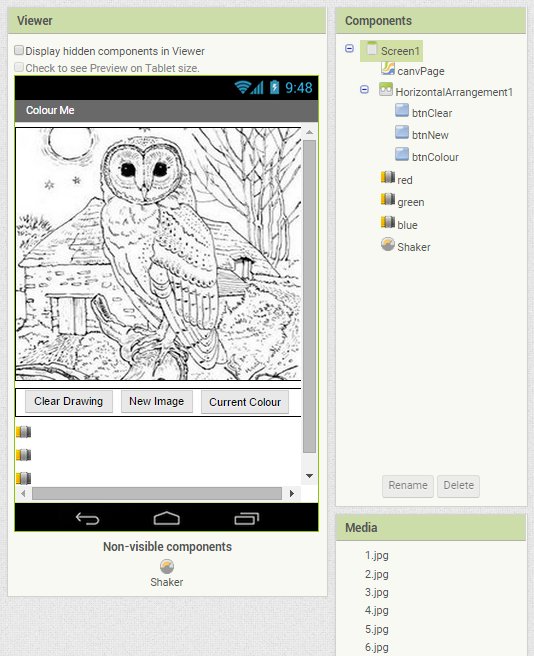This screenshot has width=534, height=656.
Task: Click the vertical scrollbar down arrow
Action: tap(309, 476)
